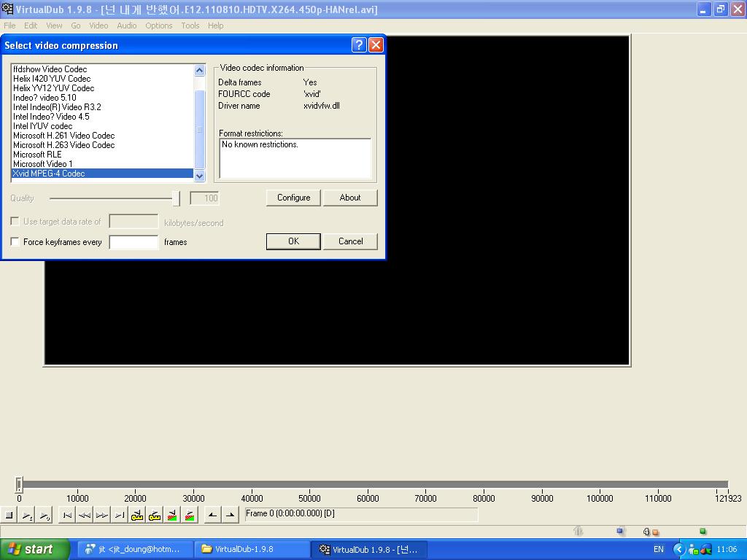The height and width of the screenshot is (560, 747).
Task: Select Helix I420 YUV Codec
Action: point(102,79)
